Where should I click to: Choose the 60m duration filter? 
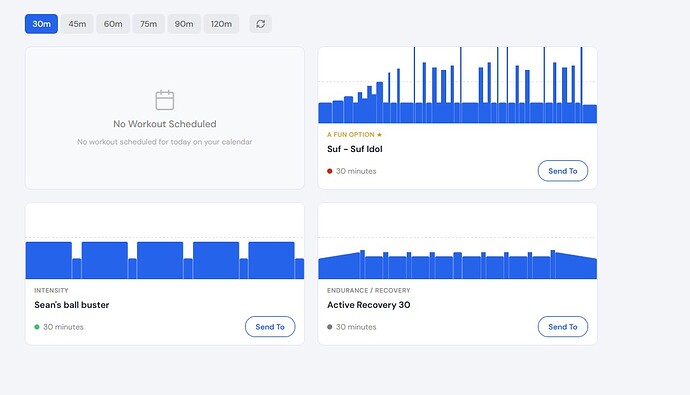pyautogui.click(x=113, y=24)
